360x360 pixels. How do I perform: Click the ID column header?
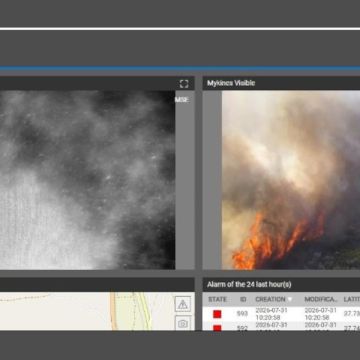tap(243, 299)
